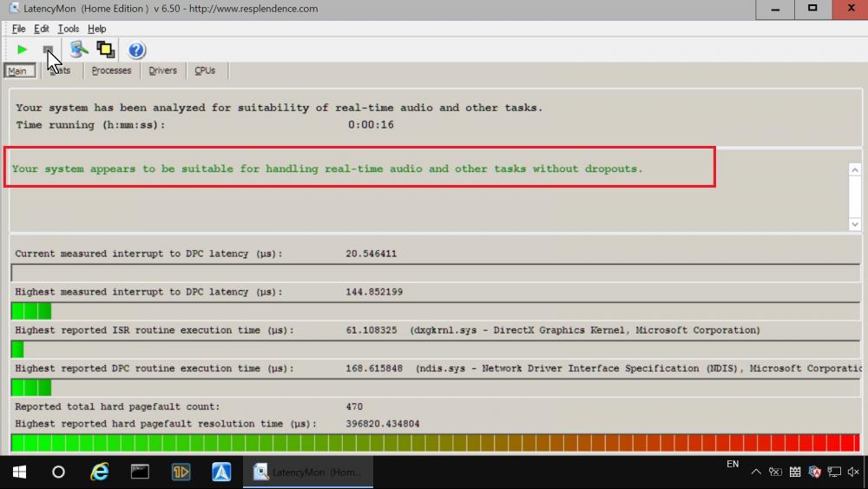The height and width of the screenshot is (489, 868).
Task: Open the blue A taskbar app
Action: coord(221,472)
